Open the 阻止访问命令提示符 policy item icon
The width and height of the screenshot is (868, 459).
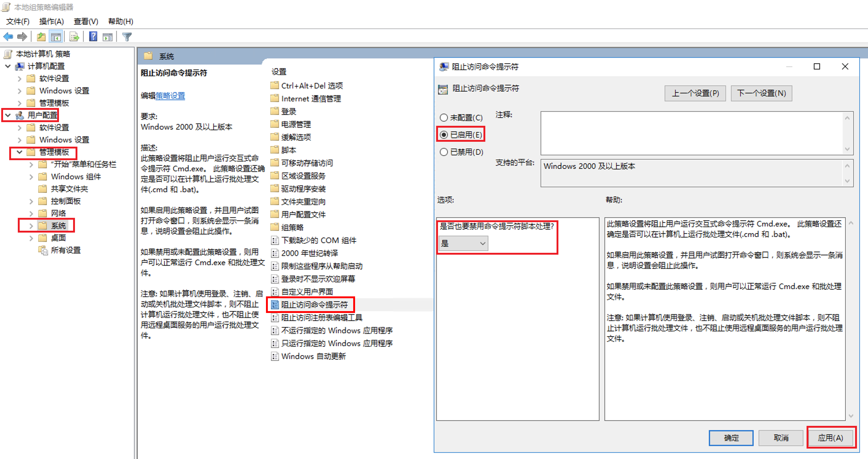point(275,305)
